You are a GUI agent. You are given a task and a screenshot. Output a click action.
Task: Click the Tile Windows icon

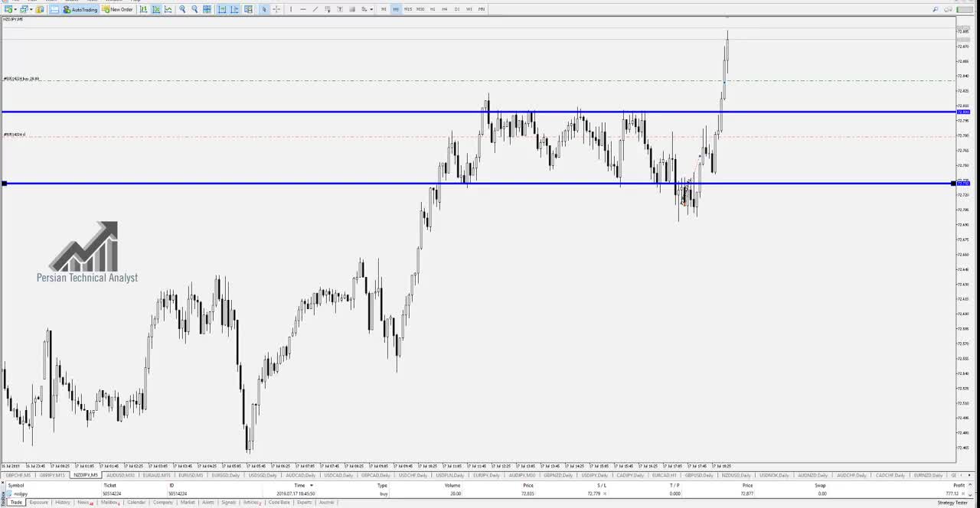point(207,9)
